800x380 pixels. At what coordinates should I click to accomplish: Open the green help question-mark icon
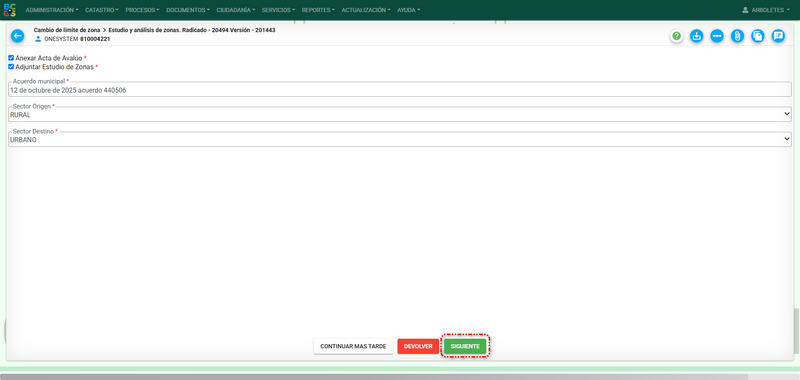pyautogui.click(x=677, y=36)
